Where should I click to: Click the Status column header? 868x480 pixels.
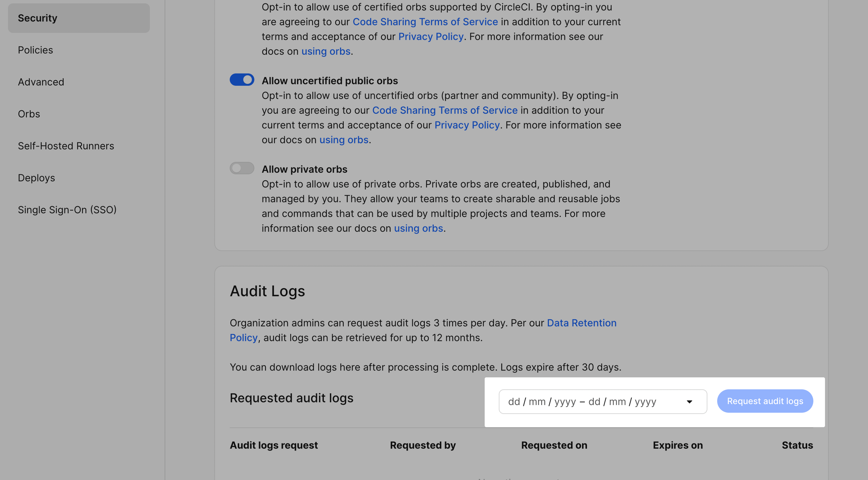point(797,445)
